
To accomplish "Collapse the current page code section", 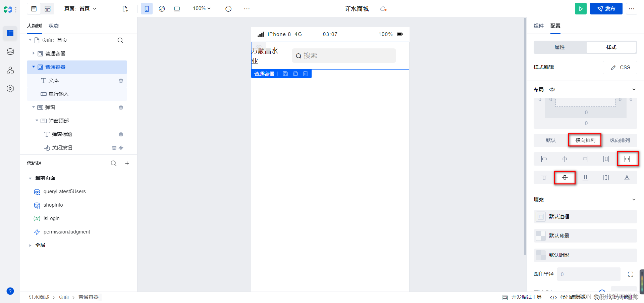I will [30, 178].
